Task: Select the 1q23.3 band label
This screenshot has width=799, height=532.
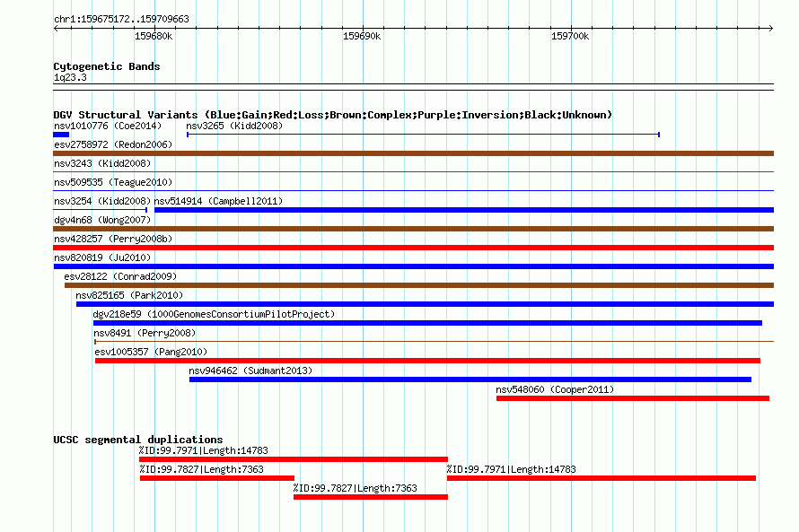Action: [x=70, y=77]
